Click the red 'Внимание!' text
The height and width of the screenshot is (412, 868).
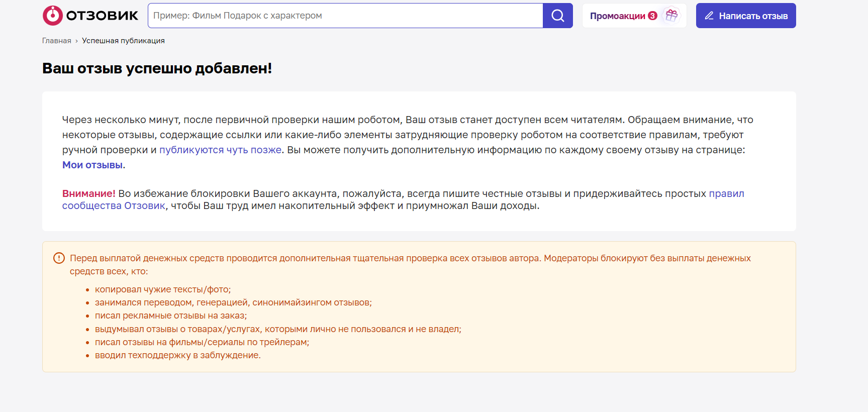[x=88, y=193]
